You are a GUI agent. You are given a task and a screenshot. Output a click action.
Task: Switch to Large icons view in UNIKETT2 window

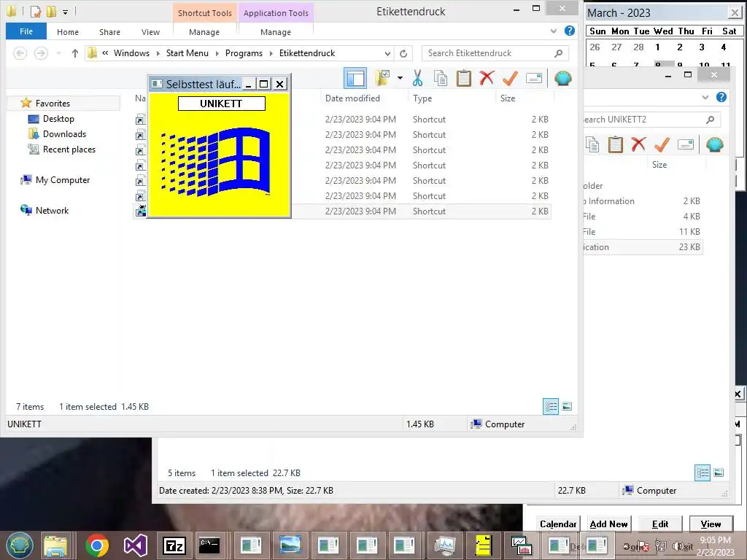[x=719, y=472]
